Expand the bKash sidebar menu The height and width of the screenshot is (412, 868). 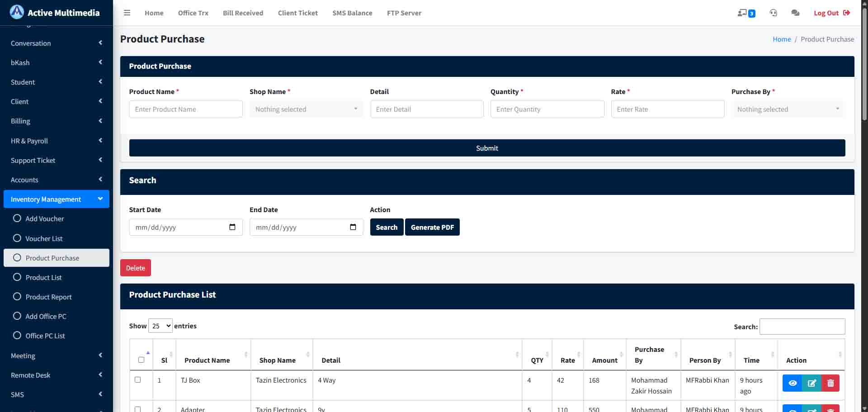(57, 62)
